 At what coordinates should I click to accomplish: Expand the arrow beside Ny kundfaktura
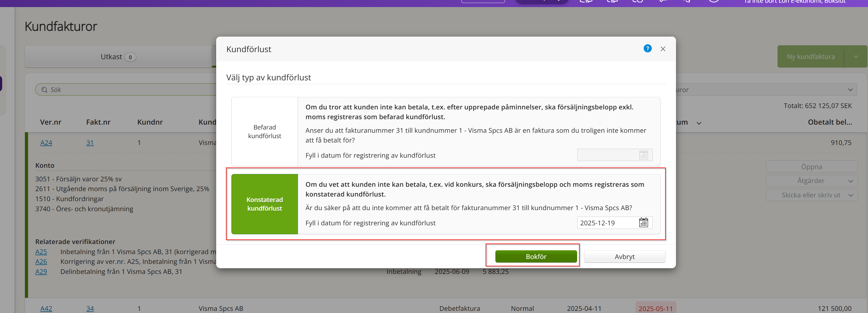[856, 57]
